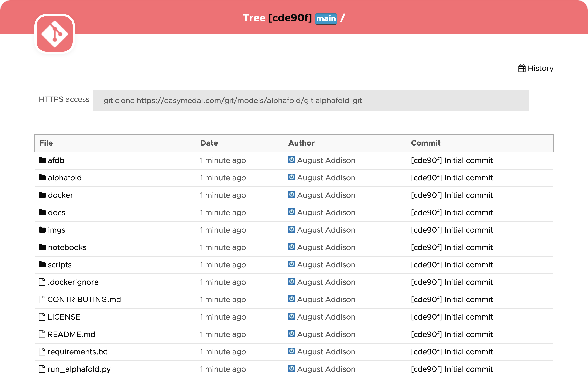This screenshot has width=588, height=380.
Task: Open afdb folder name link
Action: tap(56, 160)
